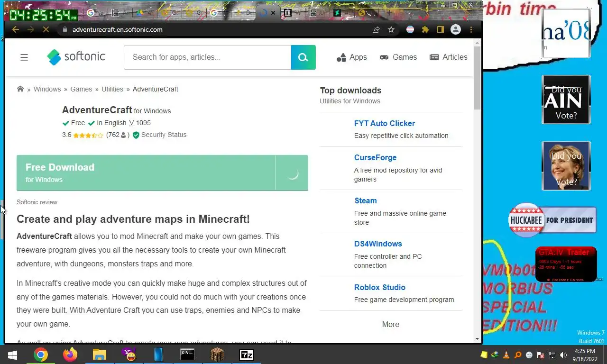Click the Security Status text
Image resolution: width=607 pixels, height=364 pixels.
click(164, 135)
